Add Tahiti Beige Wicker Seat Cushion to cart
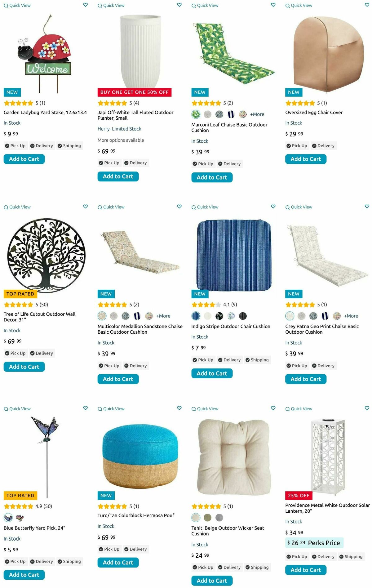The width and height of the screenshot is (372, 588). [x=212, y=581]
